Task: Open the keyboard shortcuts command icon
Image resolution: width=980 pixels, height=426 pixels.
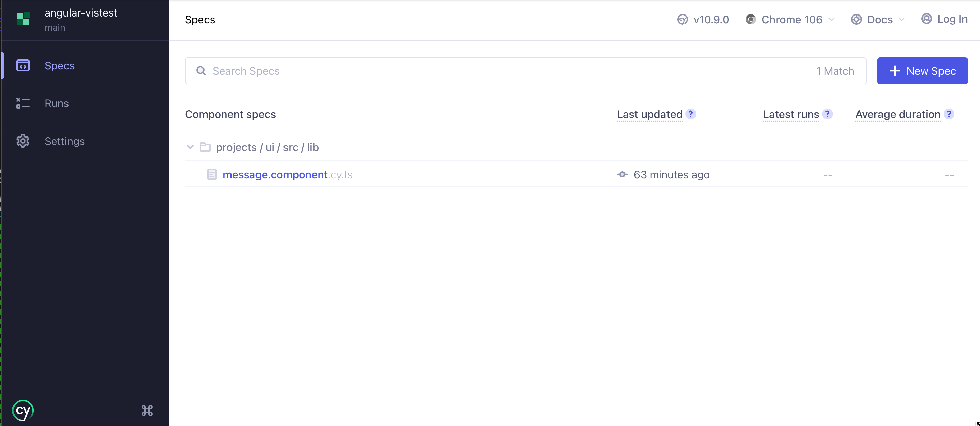Action: [147, 410]
